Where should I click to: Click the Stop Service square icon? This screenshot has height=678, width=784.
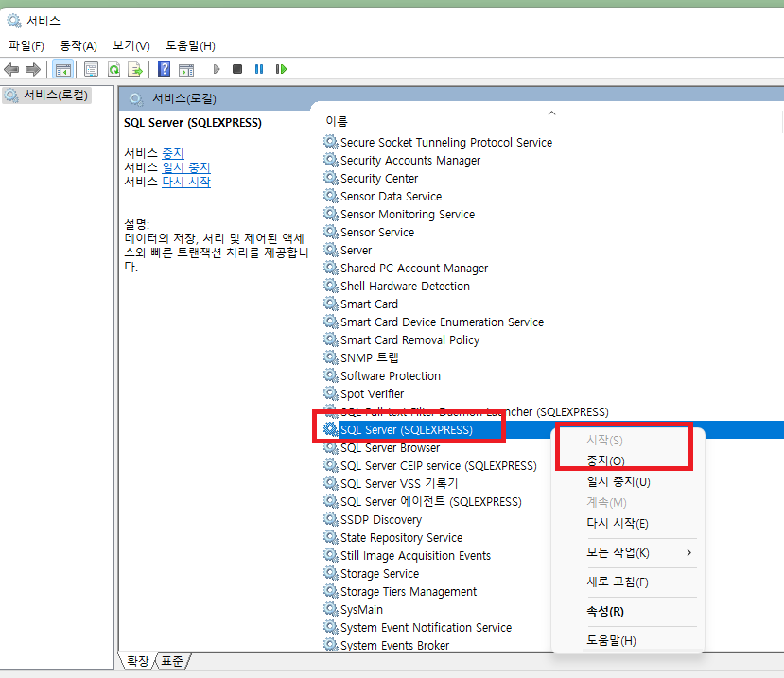coord(237,69)
